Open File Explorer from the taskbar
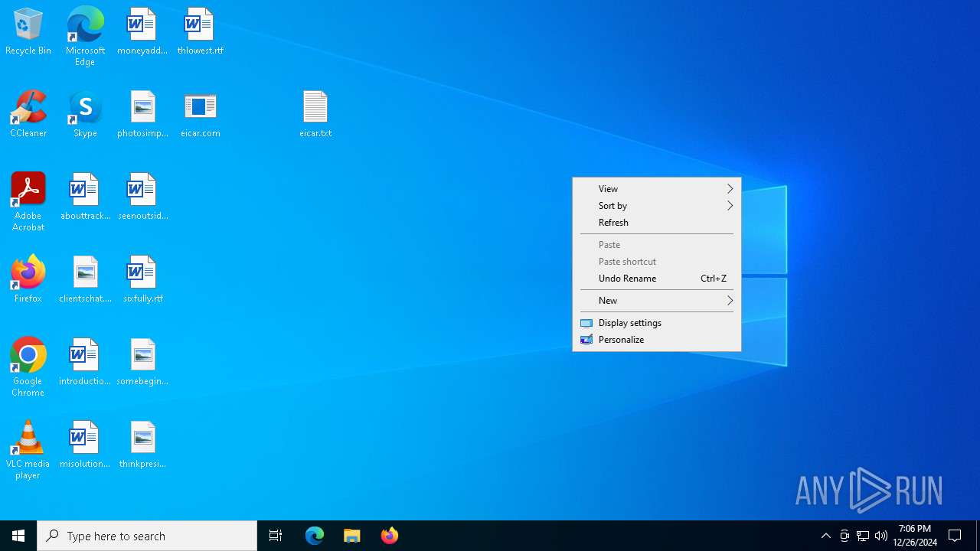Viewport: 980px width, 551px height. click(x=352, y=536)
